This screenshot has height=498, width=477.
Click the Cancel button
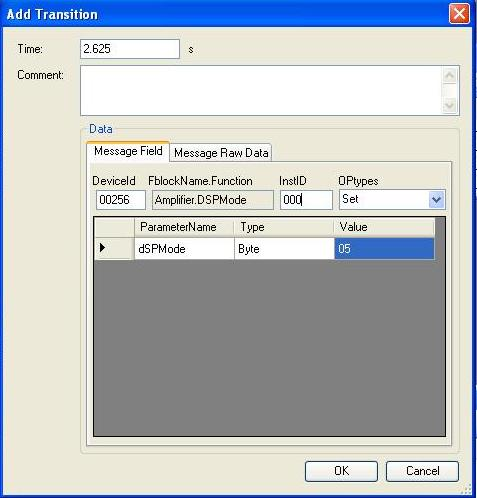(422, 471)
